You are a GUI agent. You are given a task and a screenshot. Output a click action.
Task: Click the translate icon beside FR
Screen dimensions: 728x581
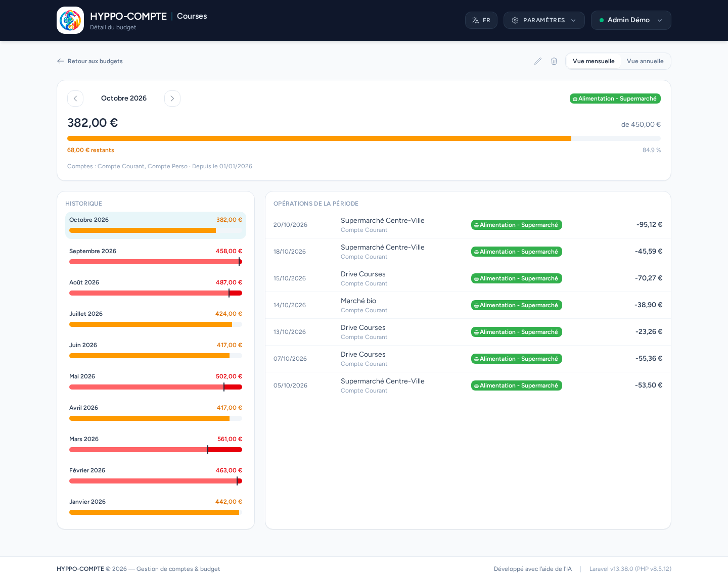[x=476, y=20]
